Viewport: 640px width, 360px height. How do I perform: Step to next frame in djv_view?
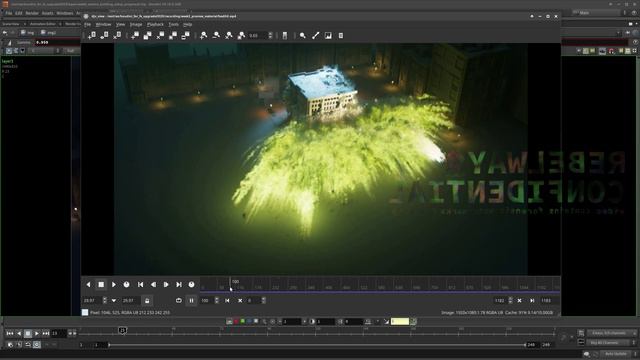[x=166, y=284]
